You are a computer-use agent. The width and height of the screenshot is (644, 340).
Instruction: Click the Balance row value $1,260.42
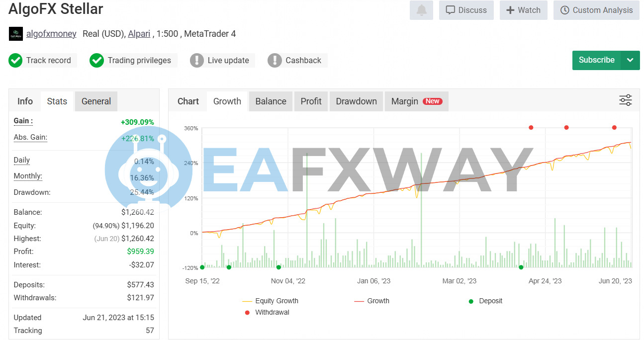click(138, 212)
